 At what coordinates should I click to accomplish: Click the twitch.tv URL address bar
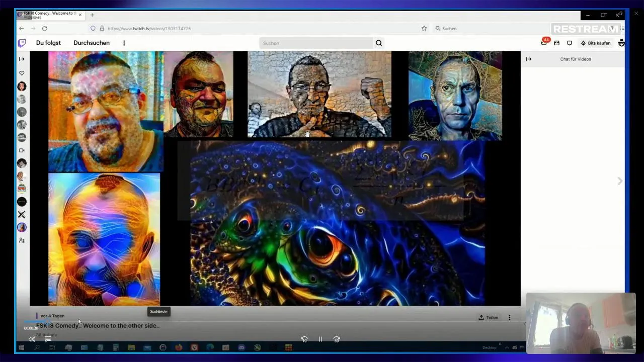point(259,29)
